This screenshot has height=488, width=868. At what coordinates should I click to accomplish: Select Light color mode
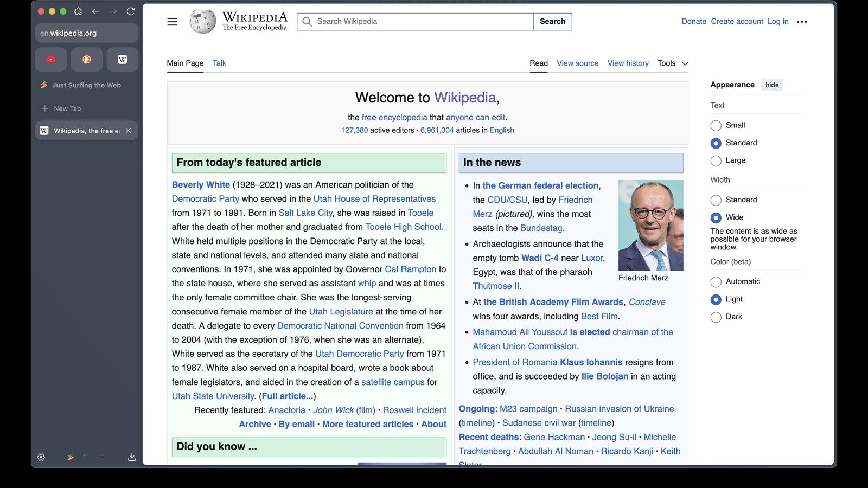click(716, 299)
